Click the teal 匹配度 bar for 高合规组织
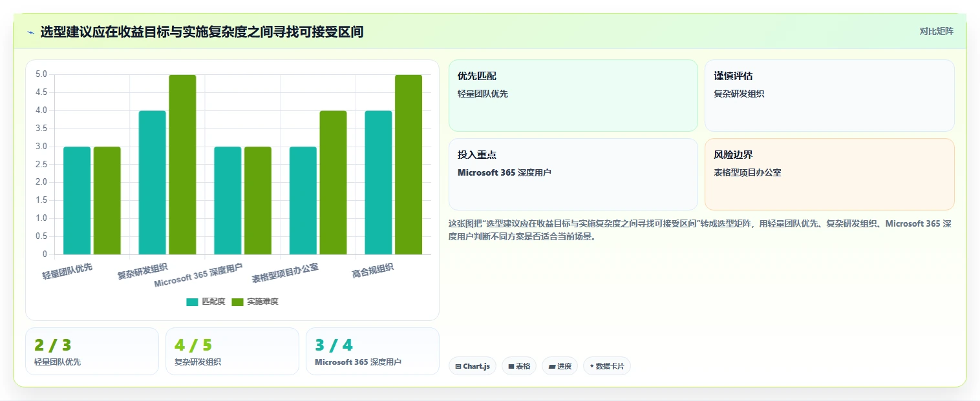The image size is (980, 401). click(x=378, y=182)
